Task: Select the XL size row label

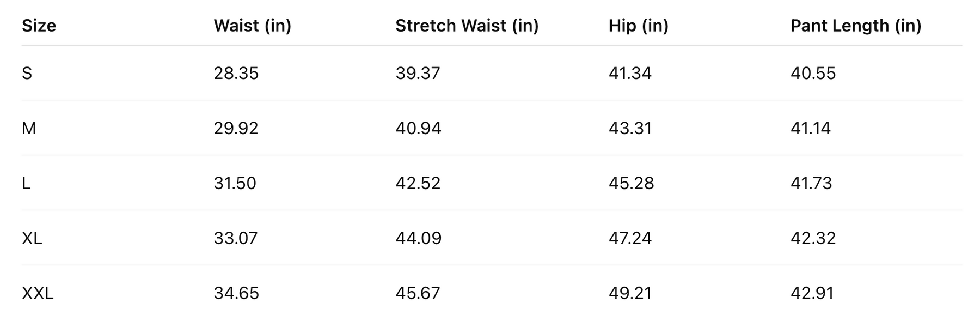Action: pos(32,238)
